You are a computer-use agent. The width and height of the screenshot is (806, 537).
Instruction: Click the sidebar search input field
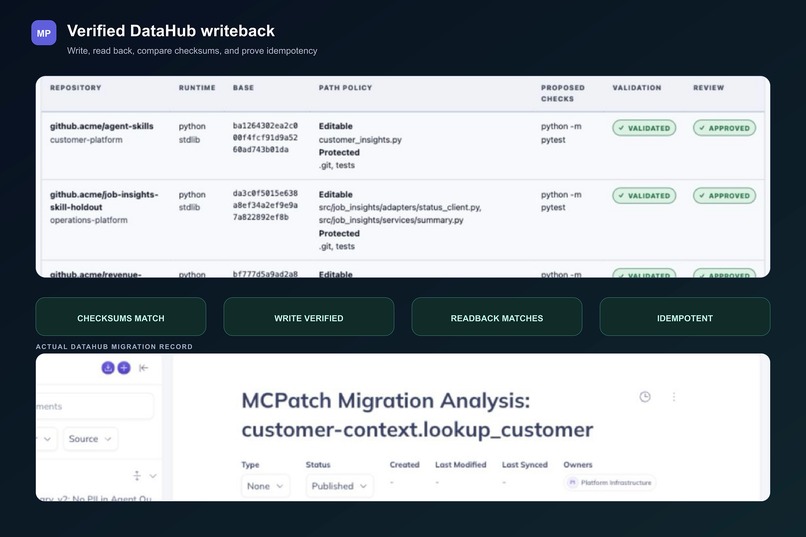pos(95,406)
